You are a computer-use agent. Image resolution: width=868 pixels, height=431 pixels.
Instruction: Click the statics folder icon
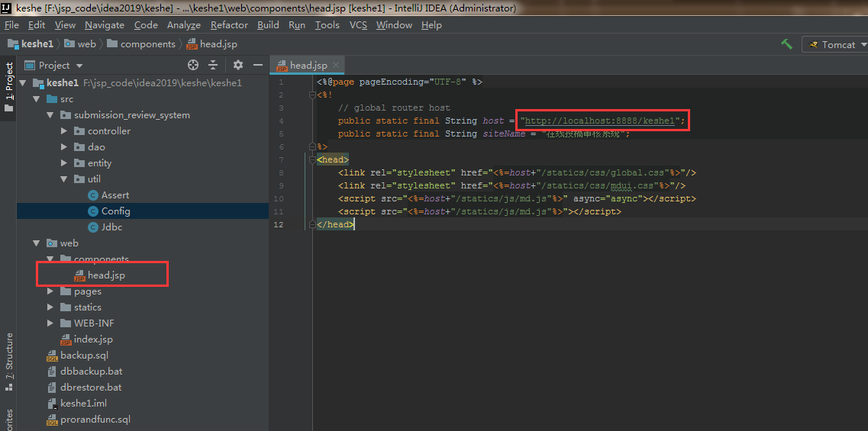coord(66,307)
